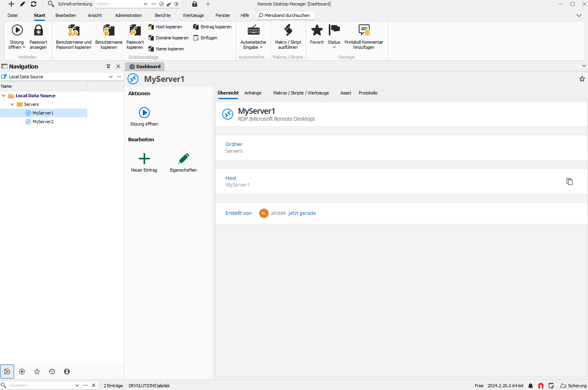
Task: Switch to the Anhänge tab
Action: (x=253, y=93)
